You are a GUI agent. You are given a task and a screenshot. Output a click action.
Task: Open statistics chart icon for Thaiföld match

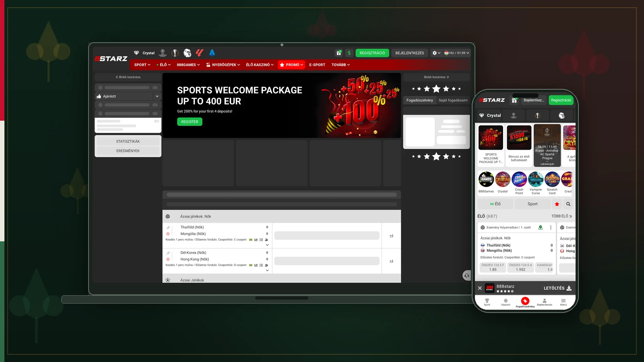tap(256, 240)
